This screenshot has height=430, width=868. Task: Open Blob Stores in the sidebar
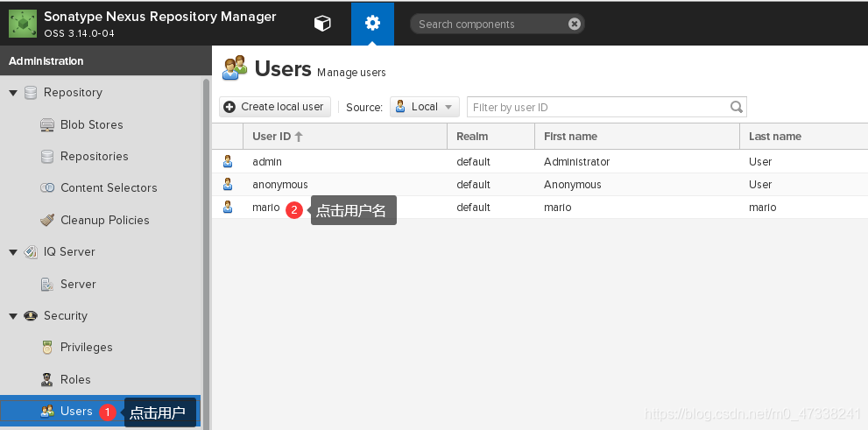(91, 125)
